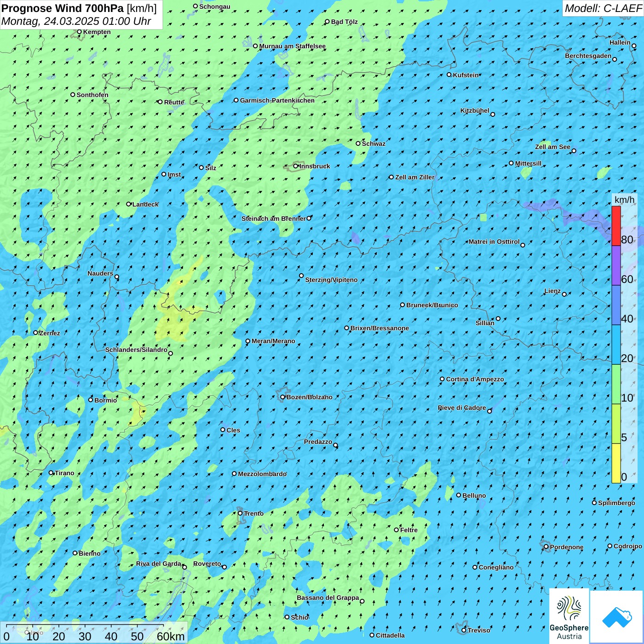This screenshot has width=644, height=644.
Task: Click the Schlanders/Silandro label
Action: (136, 350)
